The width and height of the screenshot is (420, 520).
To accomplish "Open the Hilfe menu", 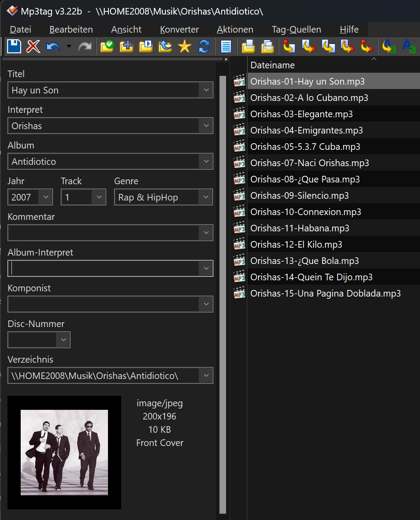I will coord(349,30).
